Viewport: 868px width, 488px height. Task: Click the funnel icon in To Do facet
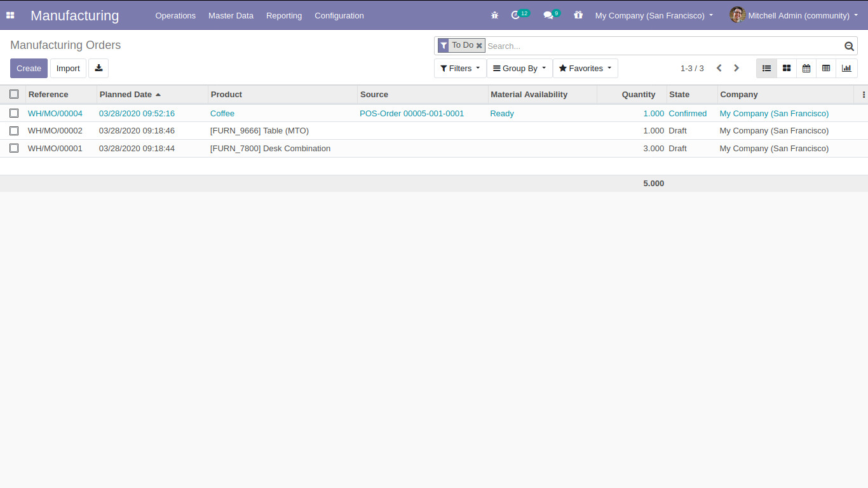(x=444, y=46)
